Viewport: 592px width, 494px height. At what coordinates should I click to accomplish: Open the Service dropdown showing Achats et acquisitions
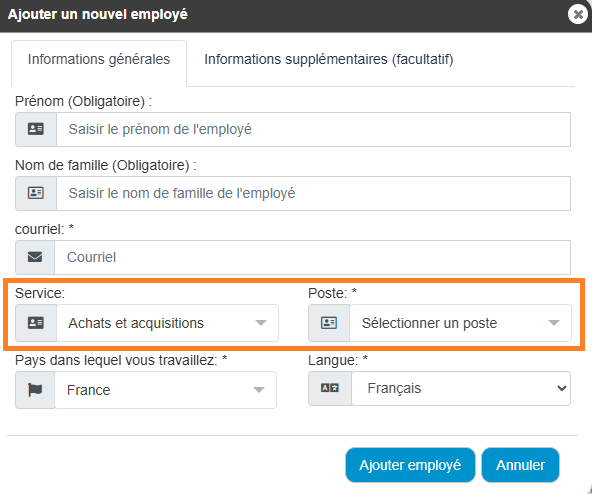168,323
